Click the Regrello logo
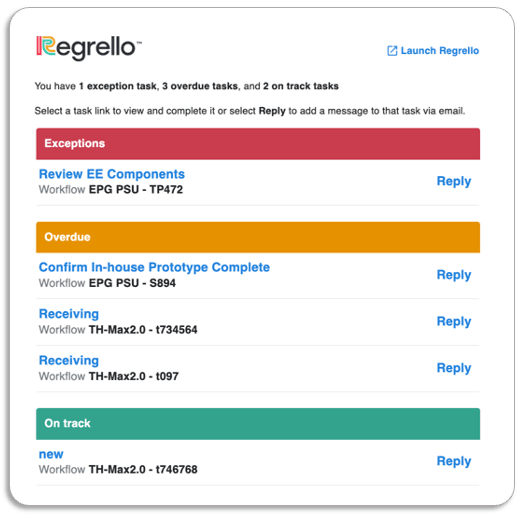 [x=89, y=48]
